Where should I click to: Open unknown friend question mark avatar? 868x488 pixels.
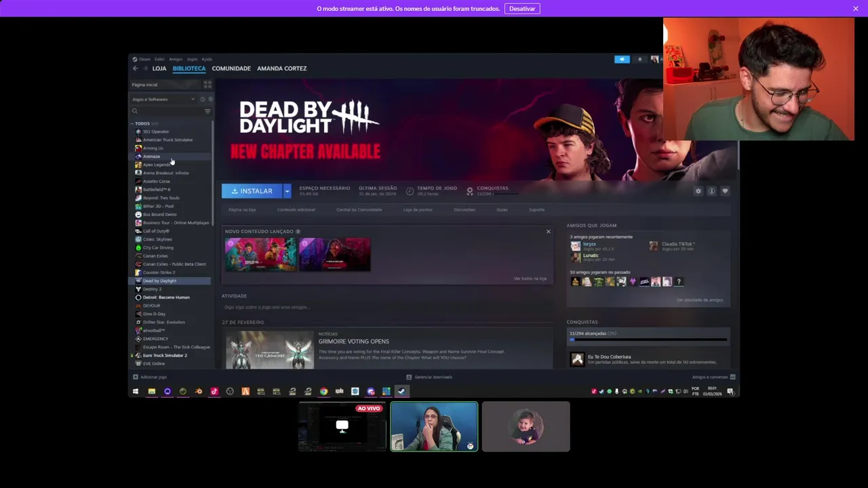click(679, 281)
